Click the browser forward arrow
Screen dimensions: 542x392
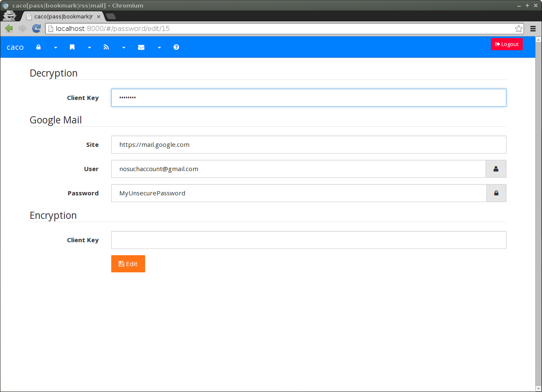pyautogui.click(x=23, y=28)
